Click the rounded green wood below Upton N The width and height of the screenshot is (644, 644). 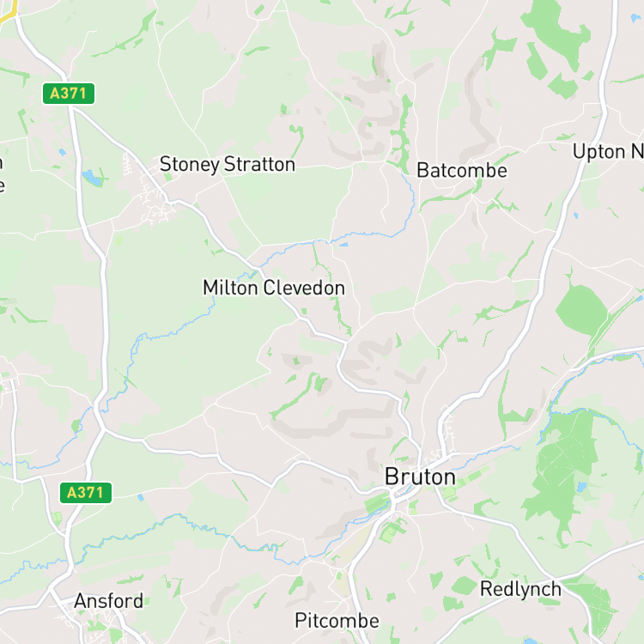(581, 309)
